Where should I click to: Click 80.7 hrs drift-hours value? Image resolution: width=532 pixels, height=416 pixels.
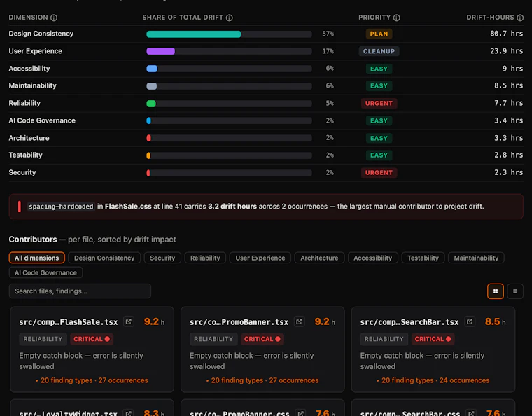click(506, 34)
